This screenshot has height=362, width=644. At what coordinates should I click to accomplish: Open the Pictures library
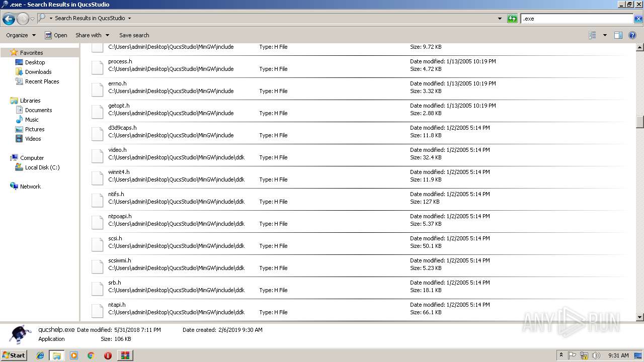(x=35, y=129)
